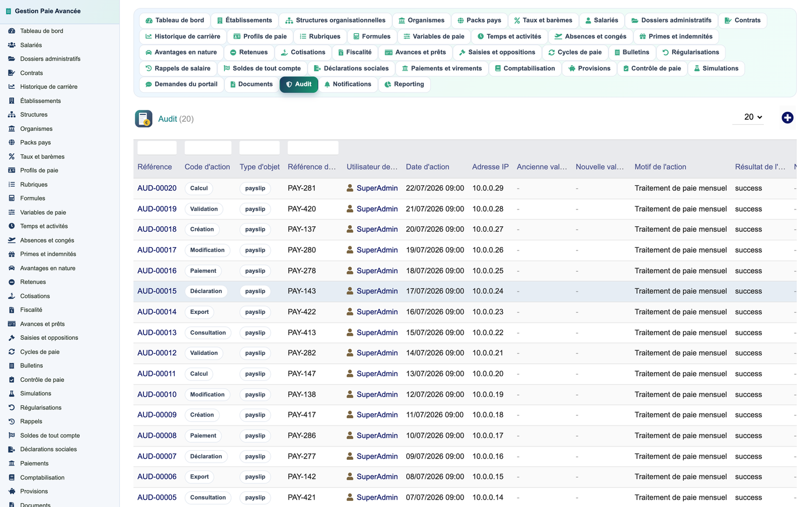Click the Rubriques list icon in sidebar

click(x=12, y=184)
